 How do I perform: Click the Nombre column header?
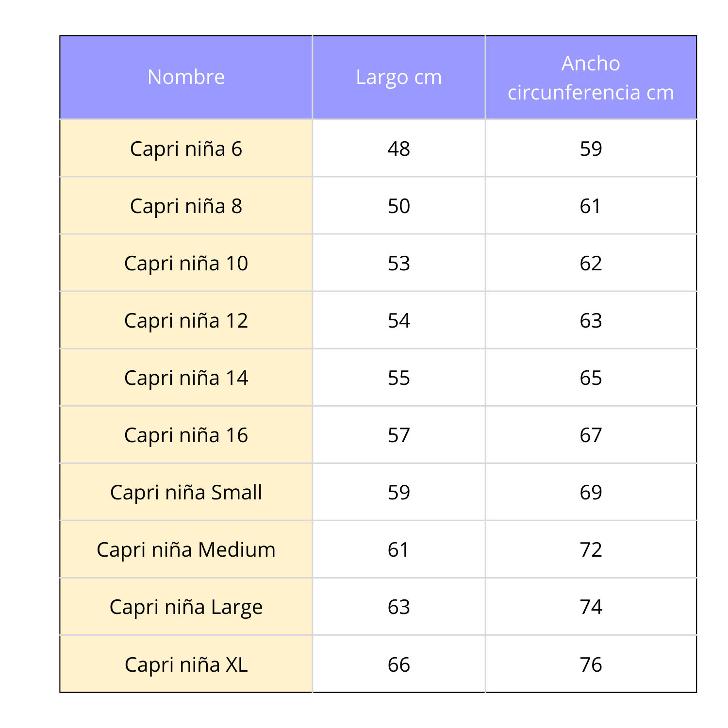pos(186,77)
